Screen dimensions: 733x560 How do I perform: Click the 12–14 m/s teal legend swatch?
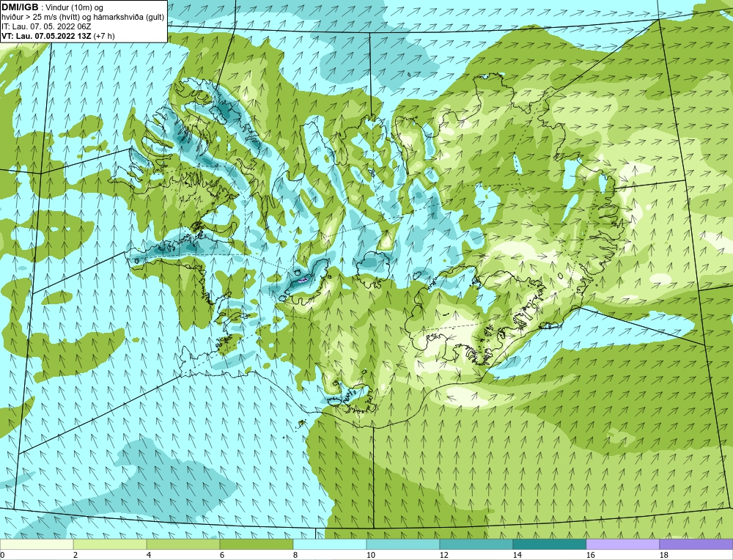pos(476,544)
